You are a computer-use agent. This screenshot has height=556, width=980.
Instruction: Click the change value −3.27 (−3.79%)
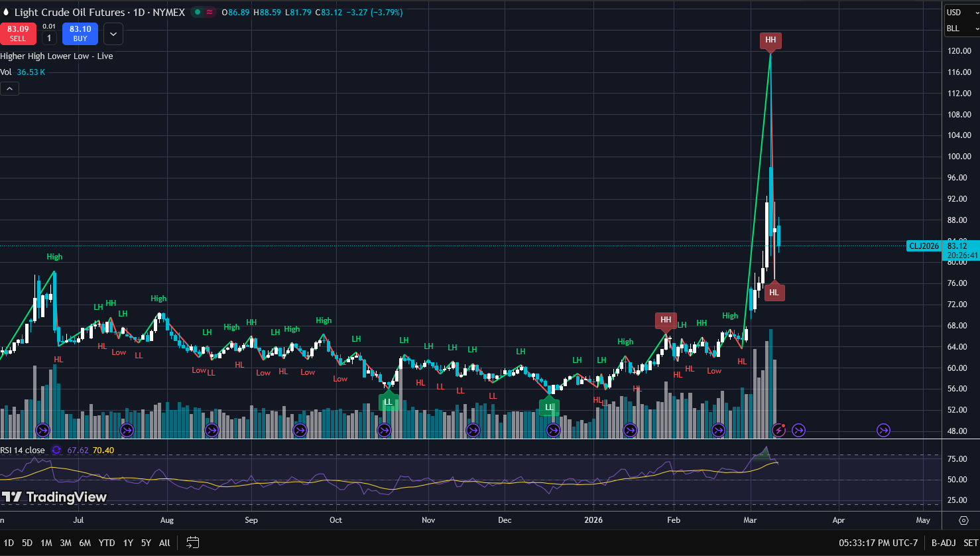(x=375, y=13)
